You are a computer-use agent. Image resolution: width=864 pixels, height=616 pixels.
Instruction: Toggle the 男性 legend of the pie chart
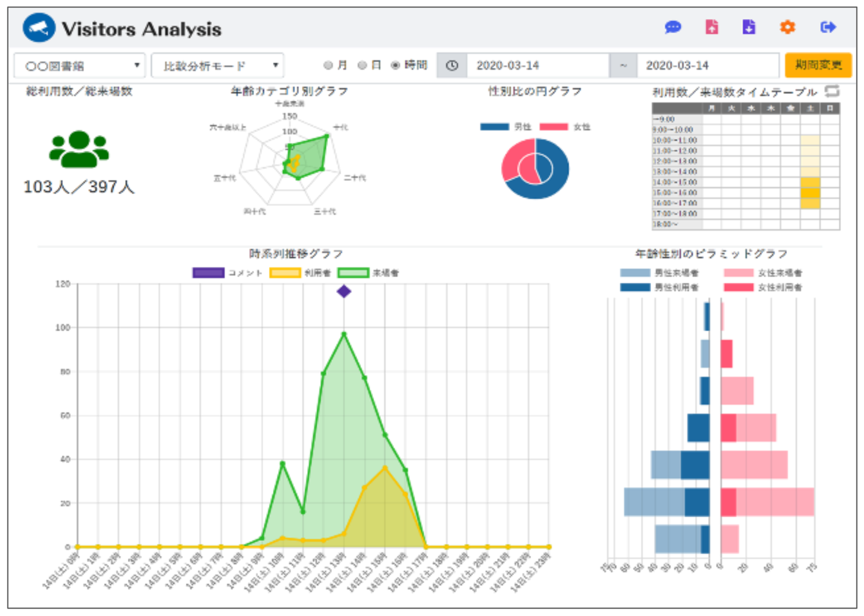[x=506, y=127]
